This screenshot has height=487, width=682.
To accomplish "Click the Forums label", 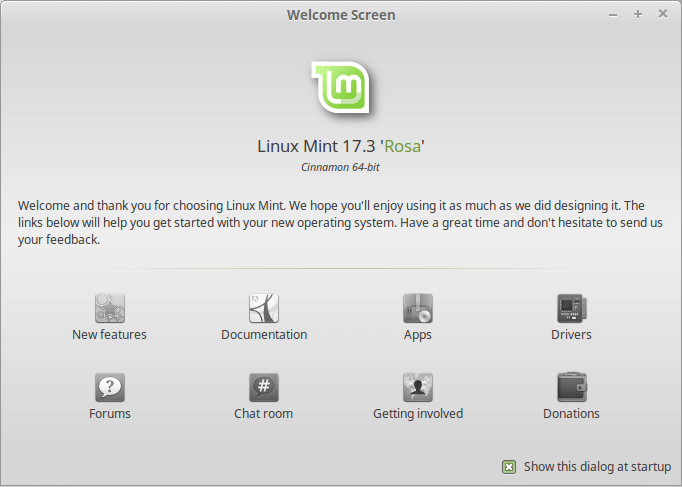I will click(110, 413).
